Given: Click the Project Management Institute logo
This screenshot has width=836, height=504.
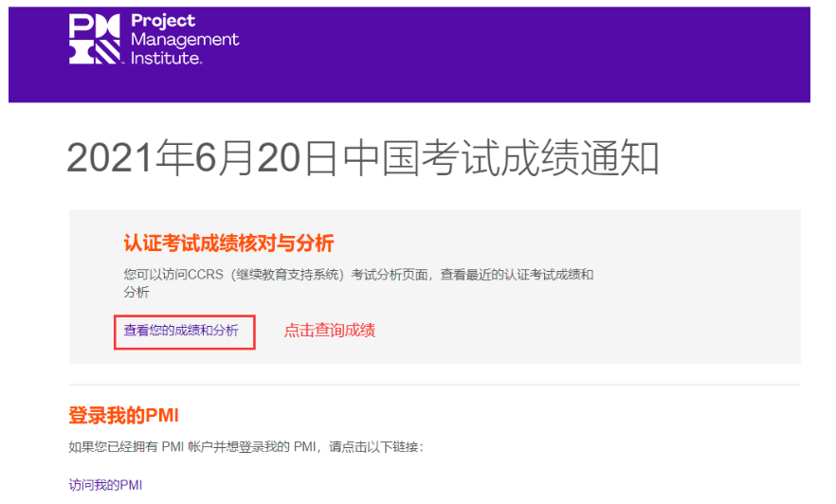Looking at the screenshot, I should [154, 40].
